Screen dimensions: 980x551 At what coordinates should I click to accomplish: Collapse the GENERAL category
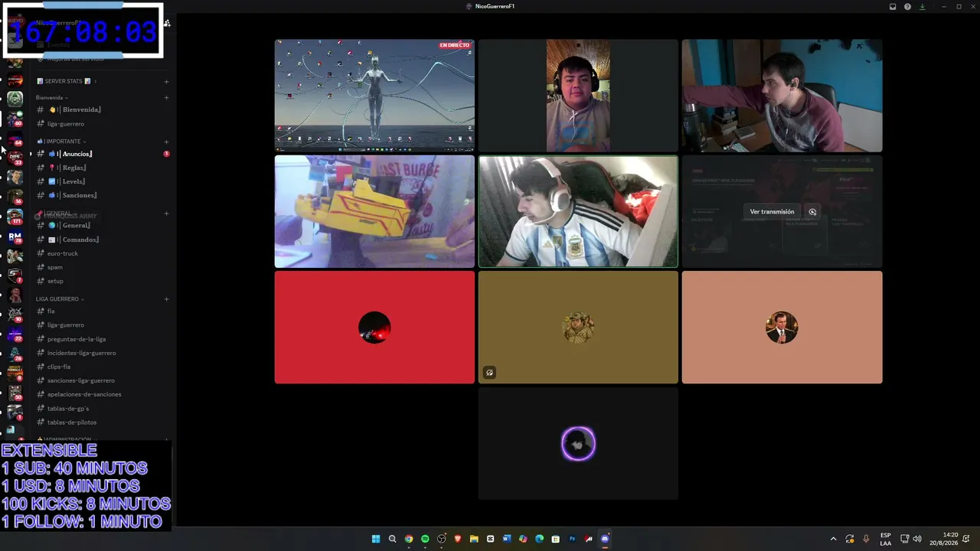click(x=57, y=214)
